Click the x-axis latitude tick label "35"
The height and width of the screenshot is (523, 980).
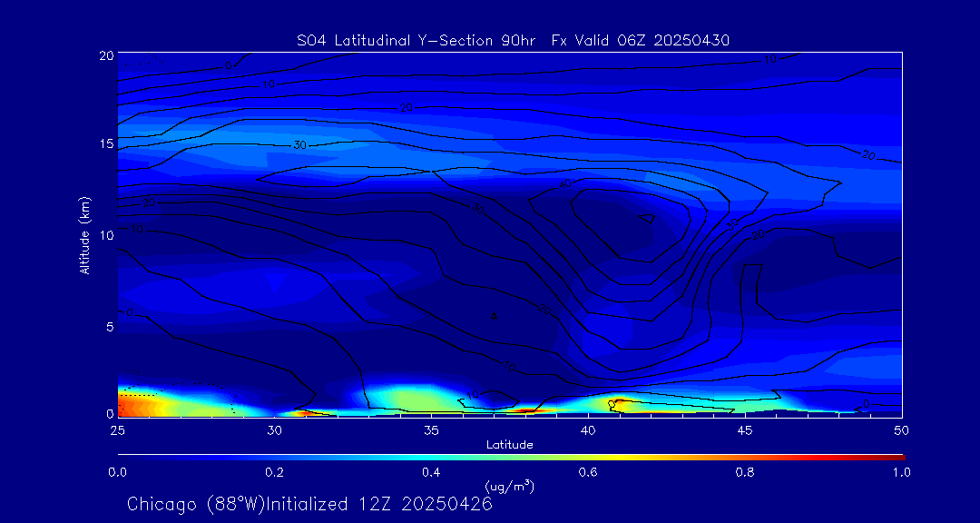click(431, 429)
